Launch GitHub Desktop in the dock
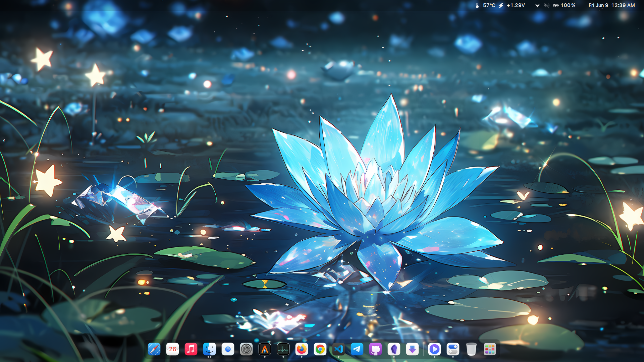This screenshot has width=644, height=362. [x=375, y=349]
